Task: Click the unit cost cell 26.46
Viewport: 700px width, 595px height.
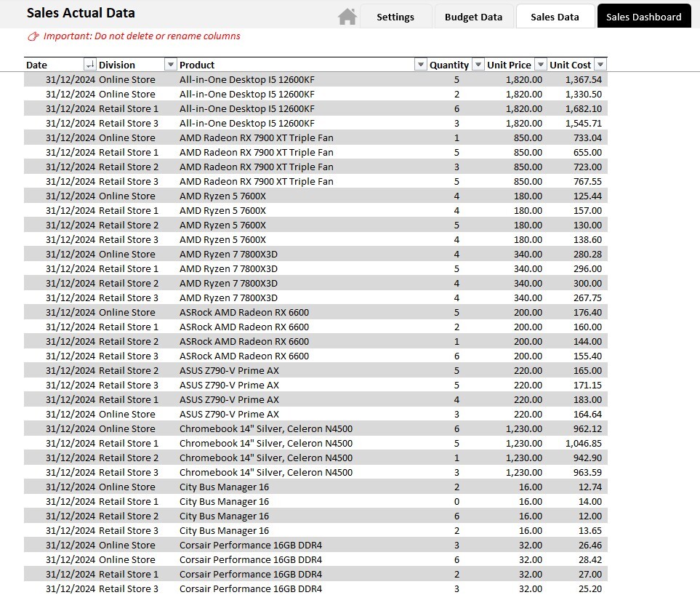Action: (590, 546)
